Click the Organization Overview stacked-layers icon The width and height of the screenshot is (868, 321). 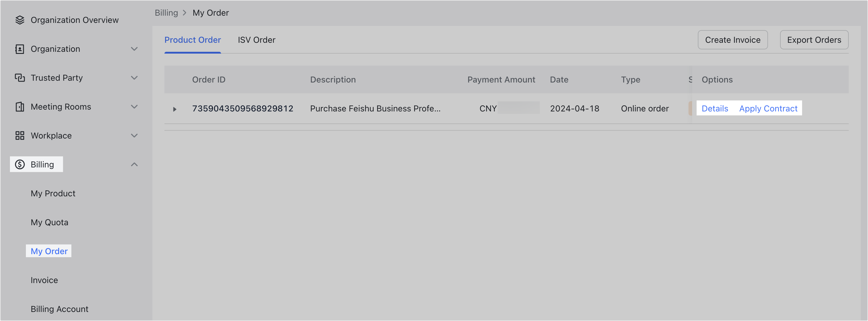20,20
